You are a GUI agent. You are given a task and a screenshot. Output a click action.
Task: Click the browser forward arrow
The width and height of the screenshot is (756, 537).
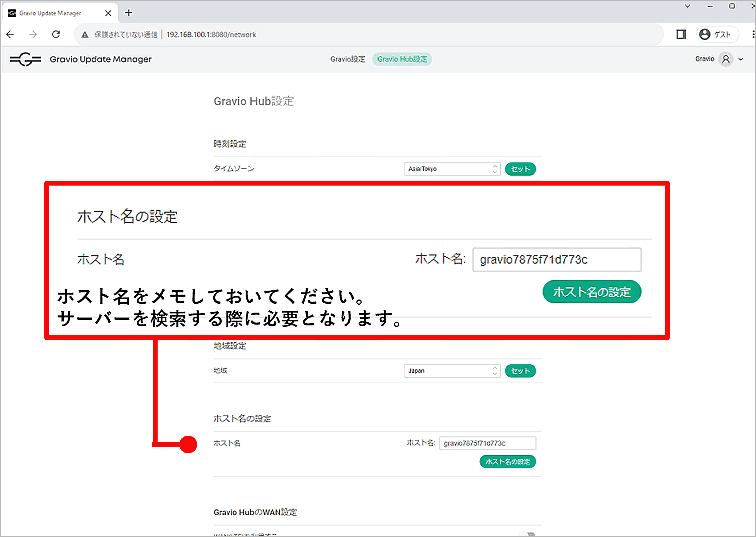[x=33, y=34]
